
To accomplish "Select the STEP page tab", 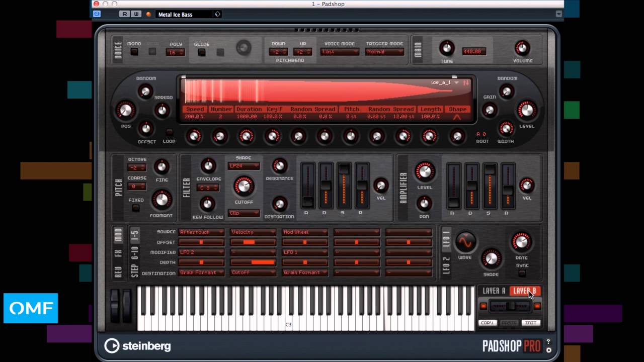I will pos(134,270).
